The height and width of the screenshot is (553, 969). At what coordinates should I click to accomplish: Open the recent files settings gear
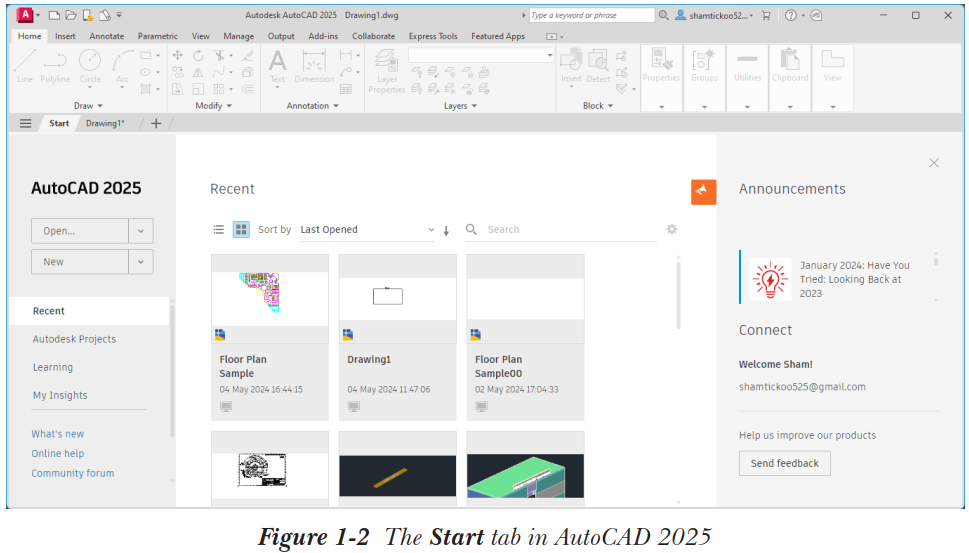[672, 229]
